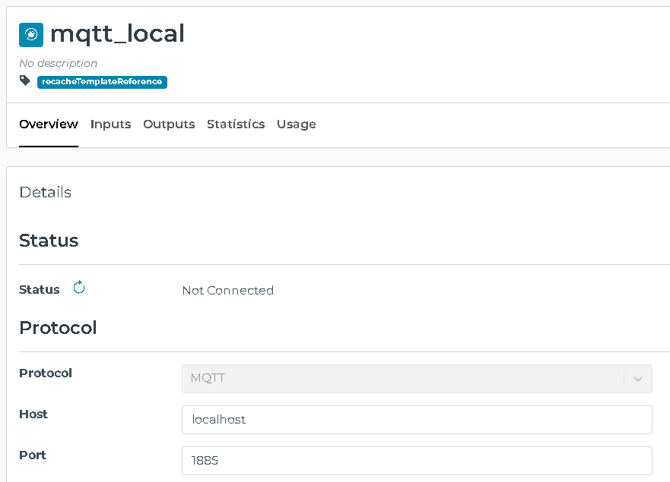Image resolution: width=670 pixels, height=482 pixels.
Task: Click the Port field showing 1885
Action: [x=417, y=461]
